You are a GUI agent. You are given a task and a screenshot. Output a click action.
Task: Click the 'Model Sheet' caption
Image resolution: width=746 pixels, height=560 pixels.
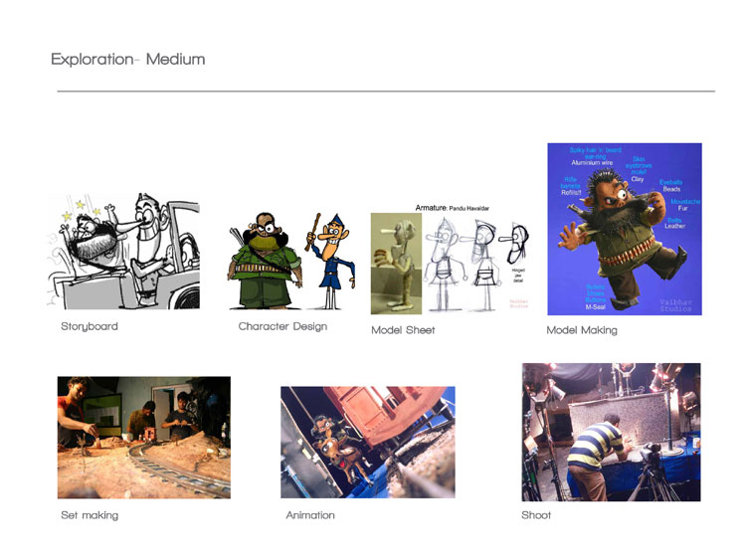coord(403,329)
